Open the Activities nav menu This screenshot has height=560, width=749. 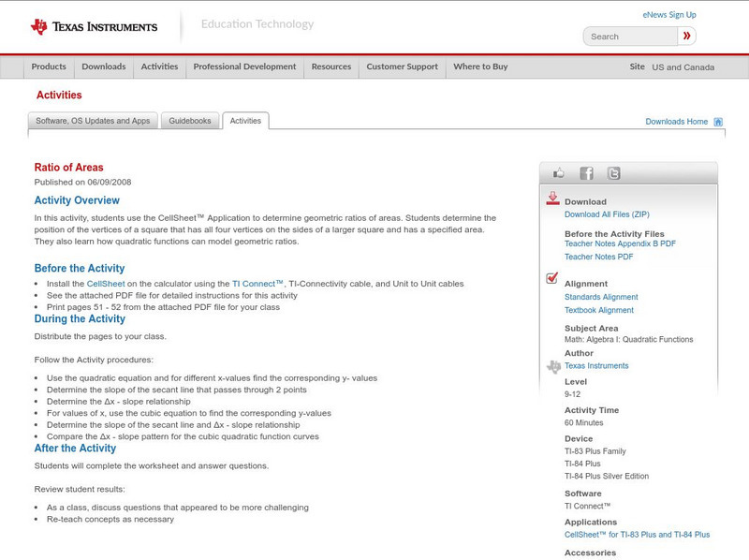(x=159, y=66)
